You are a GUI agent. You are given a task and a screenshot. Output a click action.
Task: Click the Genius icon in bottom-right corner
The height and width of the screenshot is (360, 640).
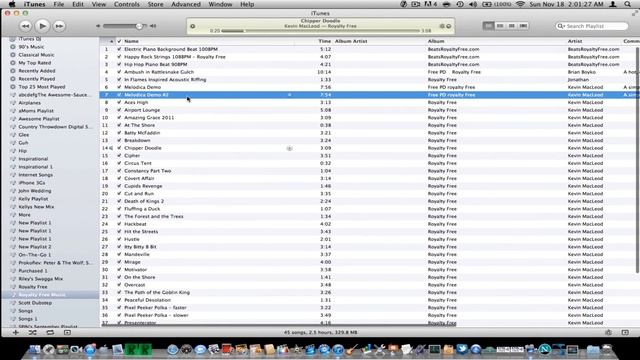(608, 333)
